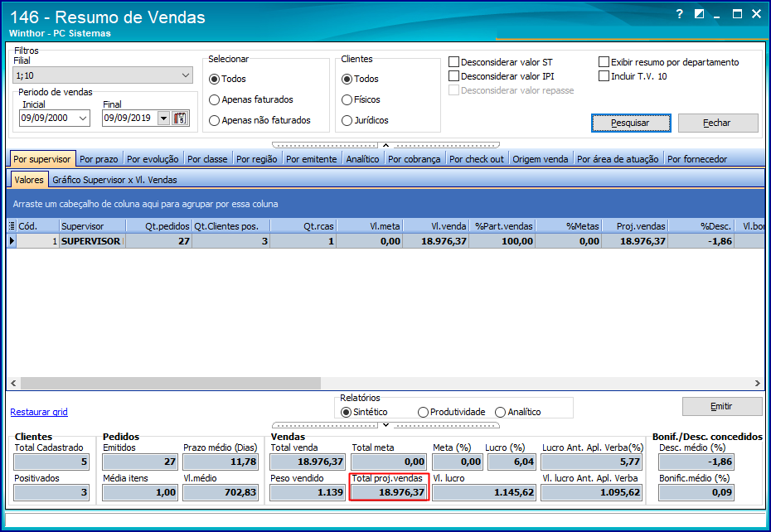Click the Restaurar grid link

39,412
